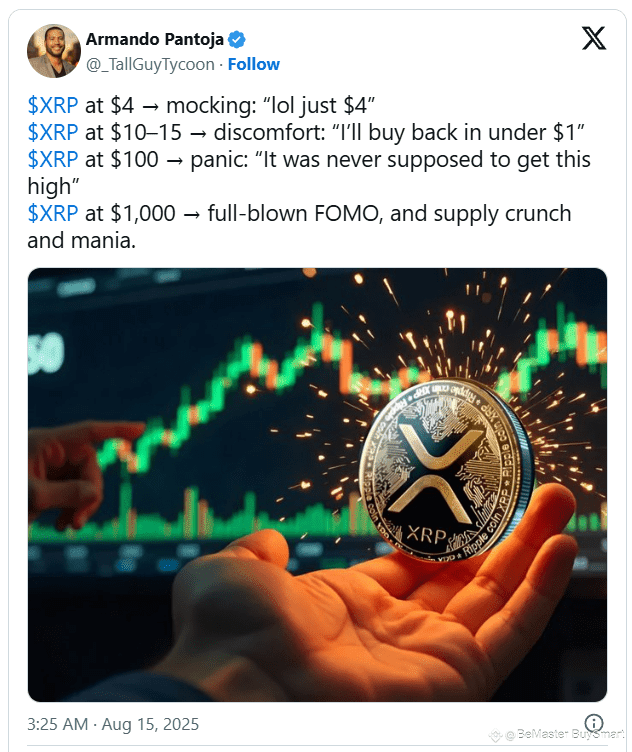The height and width of the screenshot is (752, 632).
Task: Click the blue verified badge beside Armando Pantoja
Action: click(236, 39)
